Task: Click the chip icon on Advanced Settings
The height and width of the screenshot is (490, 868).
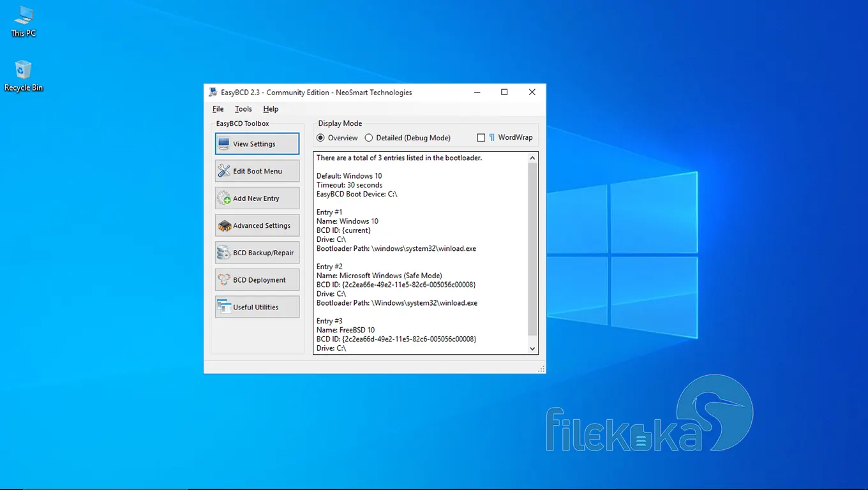Action: pyautogui.click(x=223, y=226)
